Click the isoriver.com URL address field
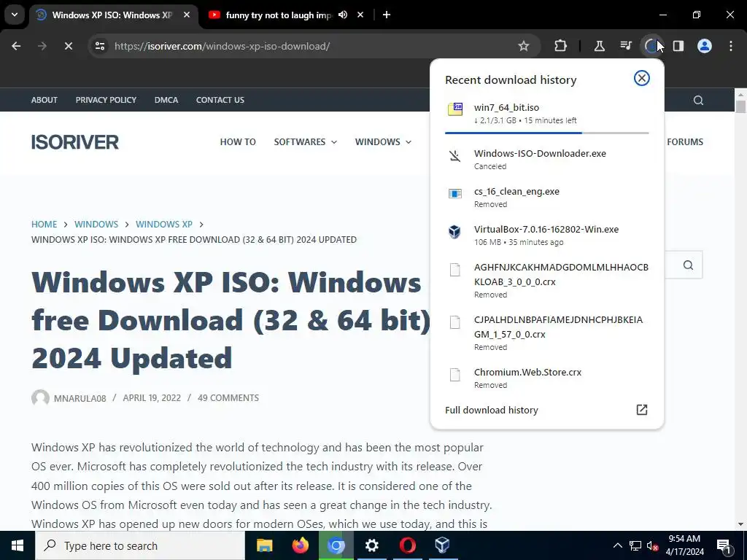747x560 pixels. click(x=222, y=46)
